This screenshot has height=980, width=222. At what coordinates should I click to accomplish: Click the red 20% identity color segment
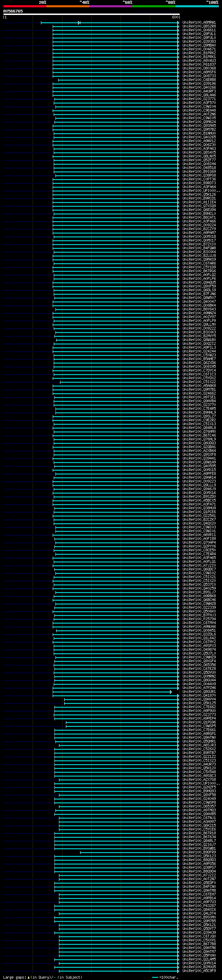tap(25, 6)
